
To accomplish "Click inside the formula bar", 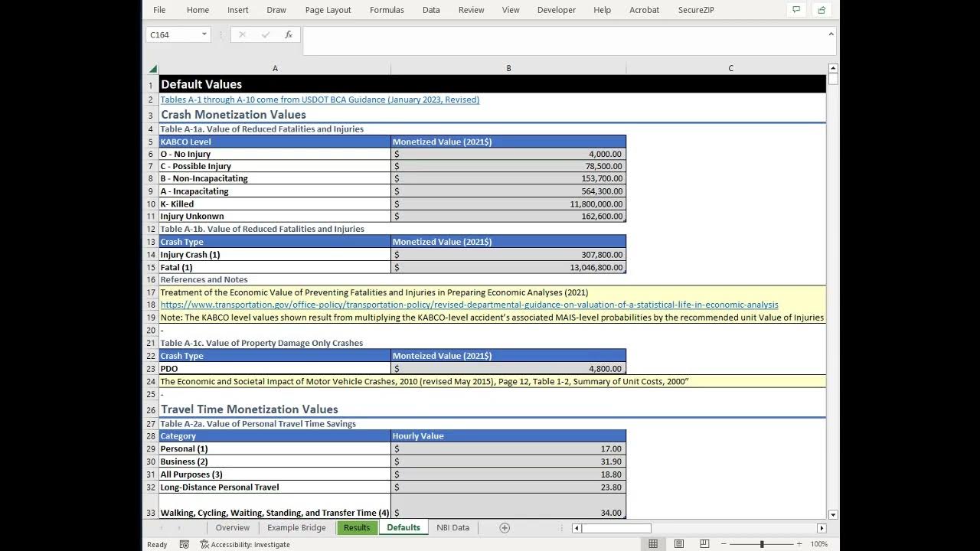I will coord(563,41).
